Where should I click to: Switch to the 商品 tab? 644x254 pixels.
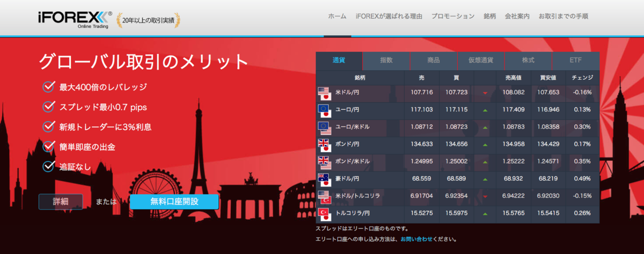click(434, 61)
